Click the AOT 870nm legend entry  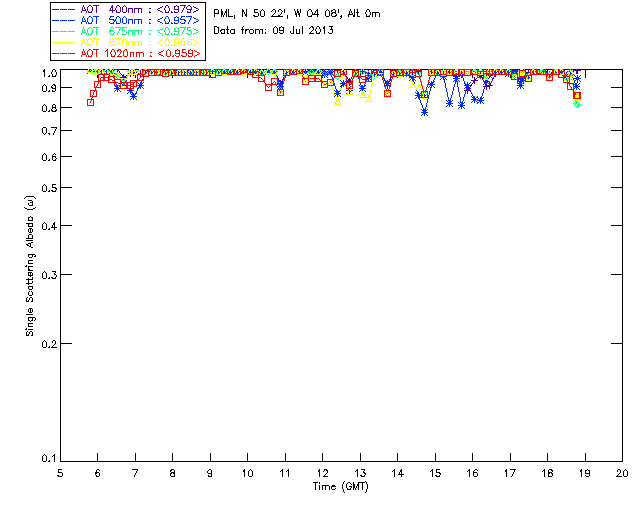pos(126,42)
